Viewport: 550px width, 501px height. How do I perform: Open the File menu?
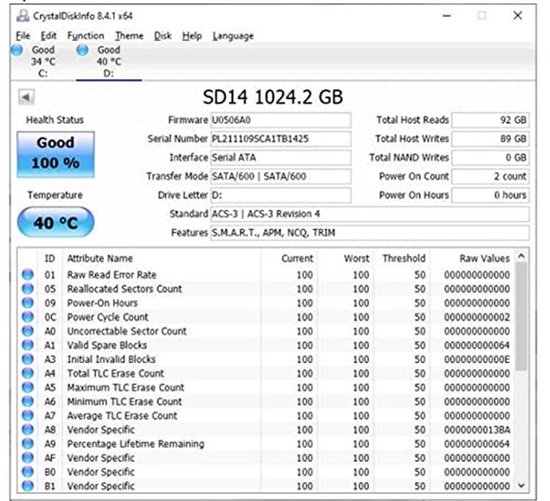coord(23,36)
